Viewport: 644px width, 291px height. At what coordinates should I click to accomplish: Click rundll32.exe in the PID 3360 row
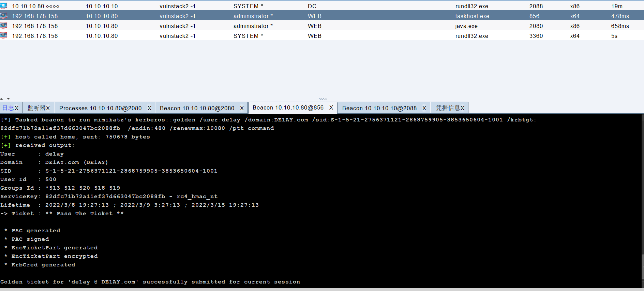coord(471,36)
